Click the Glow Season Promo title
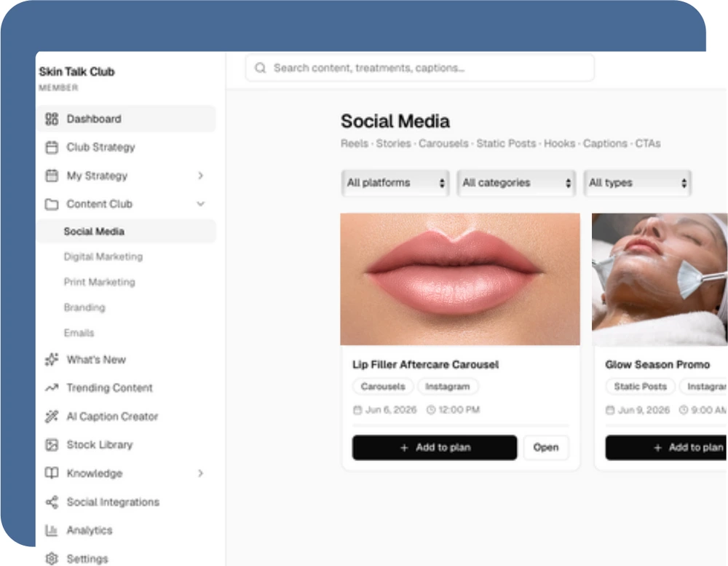 click(657, 364)
